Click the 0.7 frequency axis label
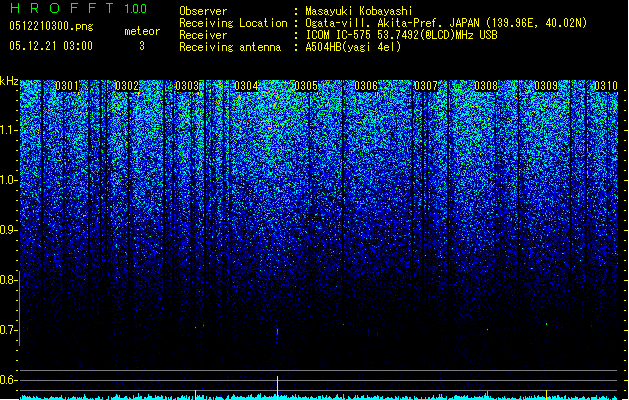The width and height of the screenshot is (629, 400). coord(8,330)
